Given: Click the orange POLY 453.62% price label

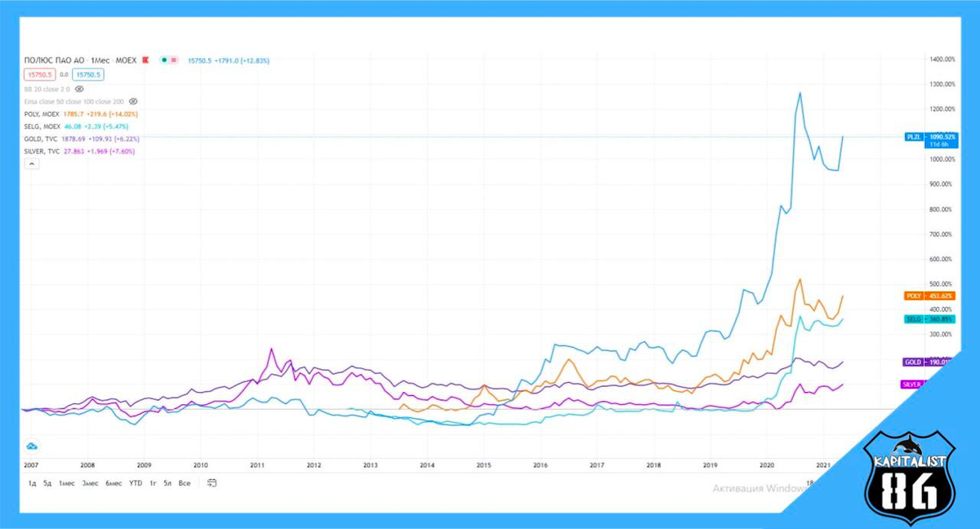Looking at the screenshot, I should 928,296.
